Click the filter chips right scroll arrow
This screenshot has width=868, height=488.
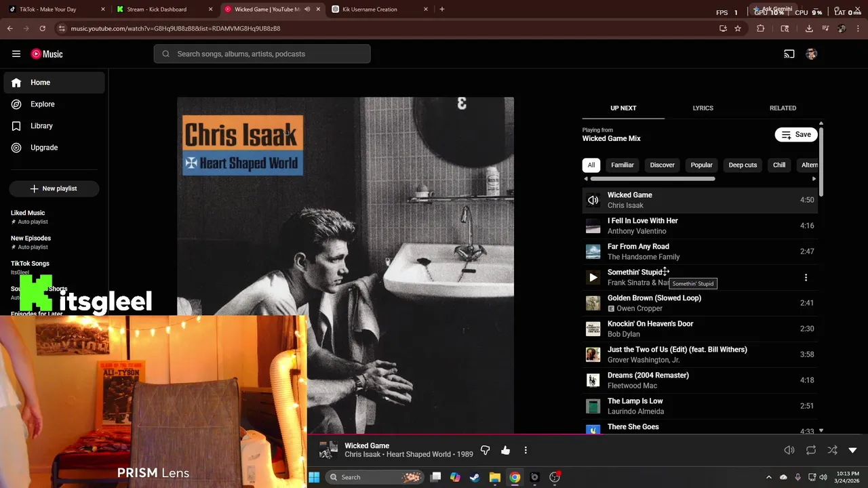[x=814, y=179]
